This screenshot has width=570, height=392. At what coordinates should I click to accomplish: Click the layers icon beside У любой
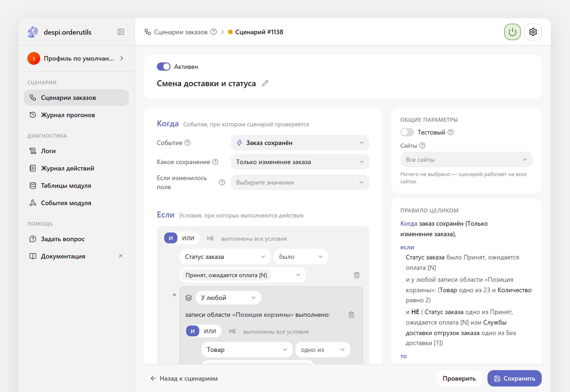189,298
